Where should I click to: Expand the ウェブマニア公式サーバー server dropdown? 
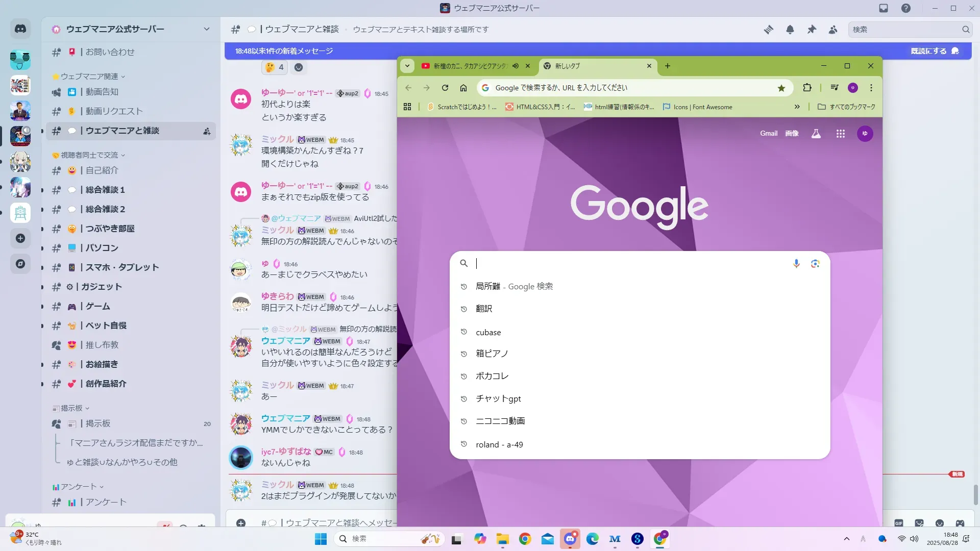[206, 29]
